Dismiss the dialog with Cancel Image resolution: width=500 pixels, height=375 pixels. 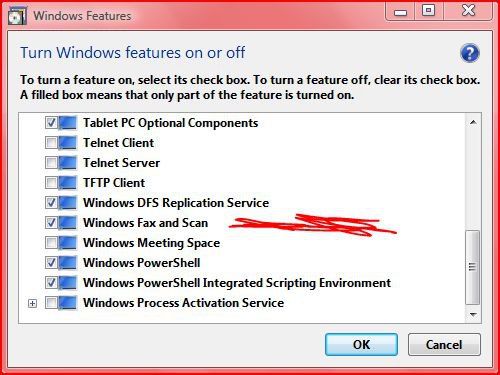click(444, 344)
